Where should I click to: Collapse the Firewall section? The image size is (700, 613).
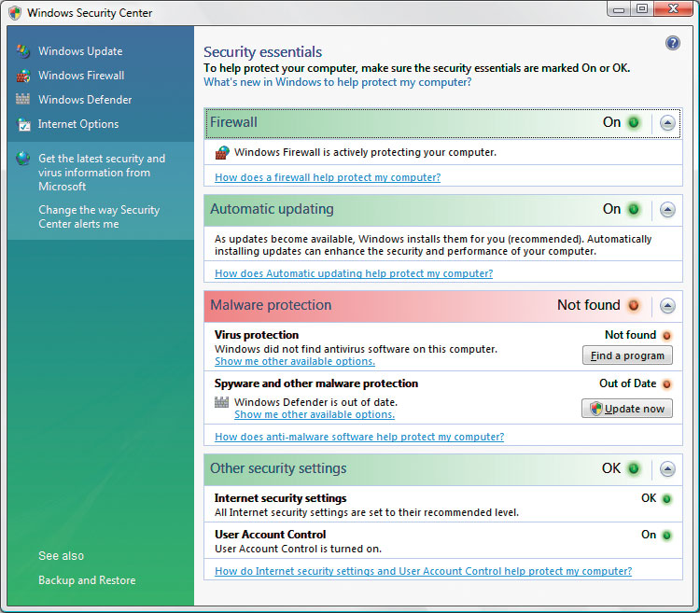667,122
